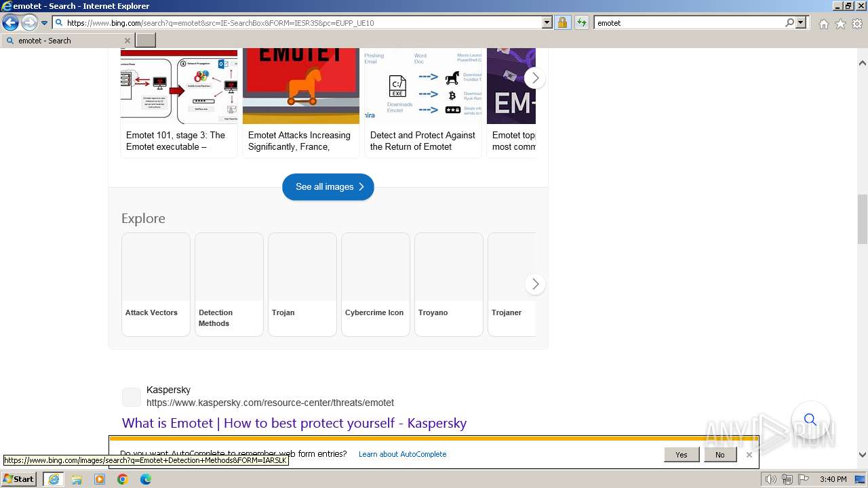Explore the 'Attack Vectors' card
This screenshot has width=868, height=488.
156,285
